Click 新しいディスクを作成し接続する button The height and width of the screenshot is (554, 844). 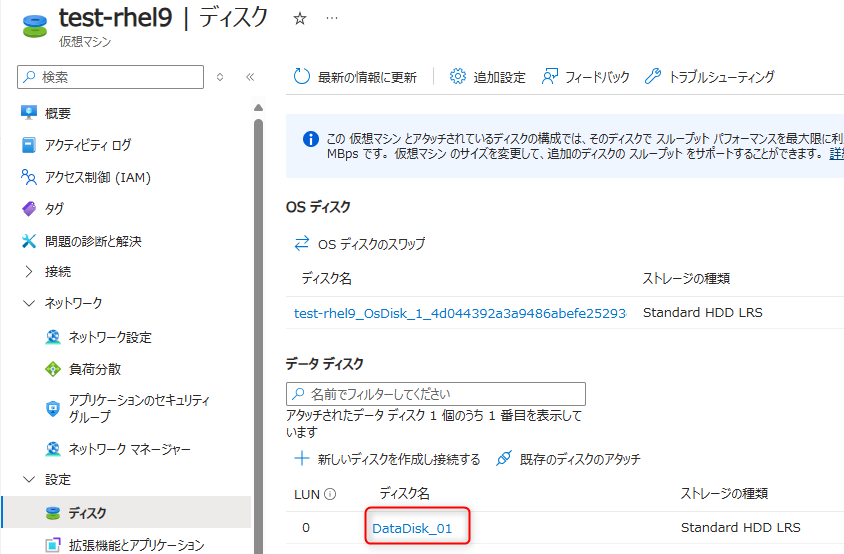(x=387, y=459)
